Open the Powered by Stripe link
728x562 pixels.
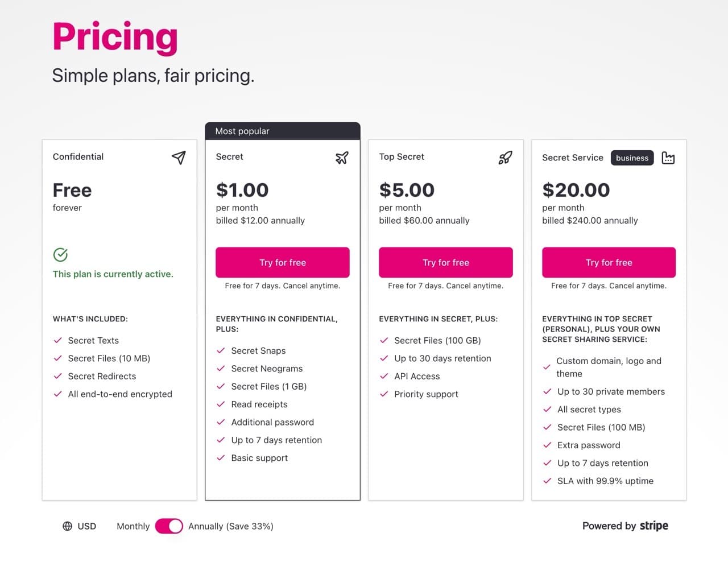[x=625, y=526]
